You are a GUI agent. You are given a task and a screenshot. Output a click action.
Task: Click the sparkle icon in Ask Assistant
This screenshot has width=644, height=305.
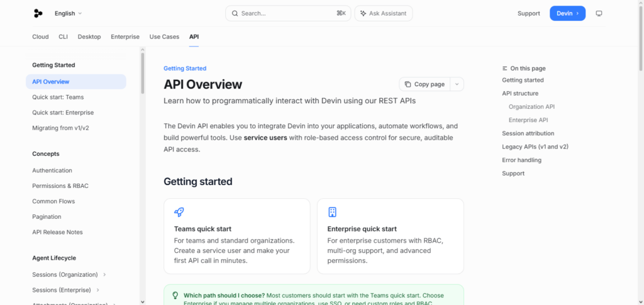(x=363, y=13)
